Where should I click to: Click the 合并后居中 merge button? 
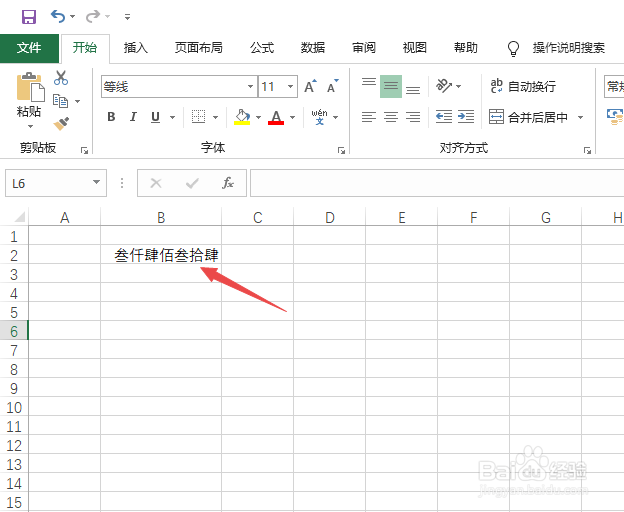tap(528, 117)
